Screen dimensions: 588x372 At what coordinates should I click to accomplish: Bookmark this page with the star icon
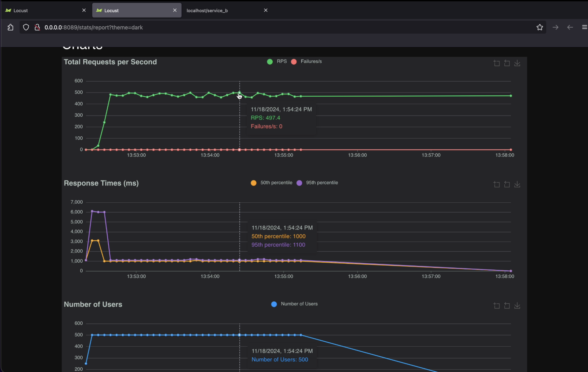(539, 27)
